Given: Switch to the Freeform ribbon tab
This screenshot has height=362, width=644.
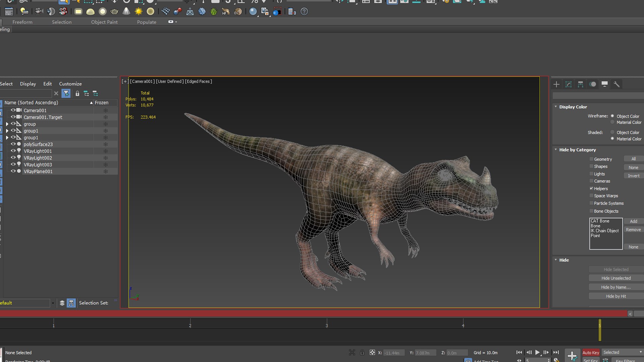Looking at the screenshot, I should (x=22, y=22).
